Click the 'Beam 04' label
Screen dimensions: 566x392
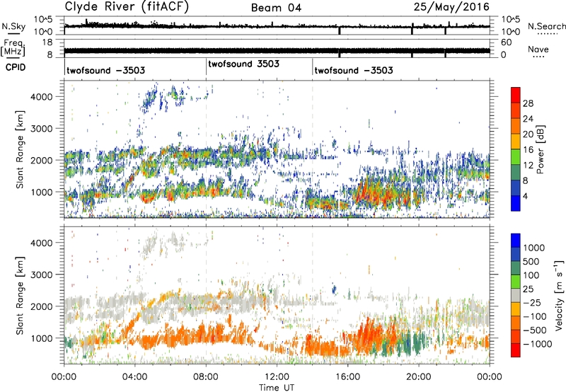tap(276, 8)
